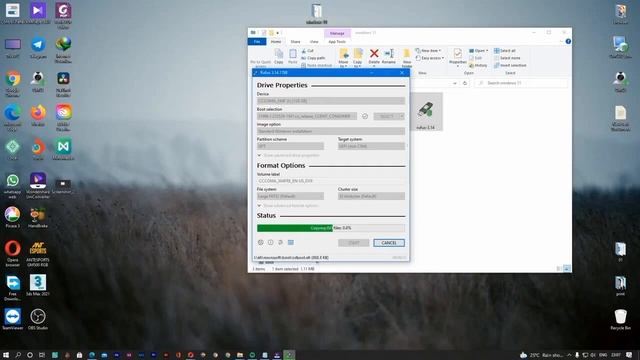Open the File system dropdown

290,196
